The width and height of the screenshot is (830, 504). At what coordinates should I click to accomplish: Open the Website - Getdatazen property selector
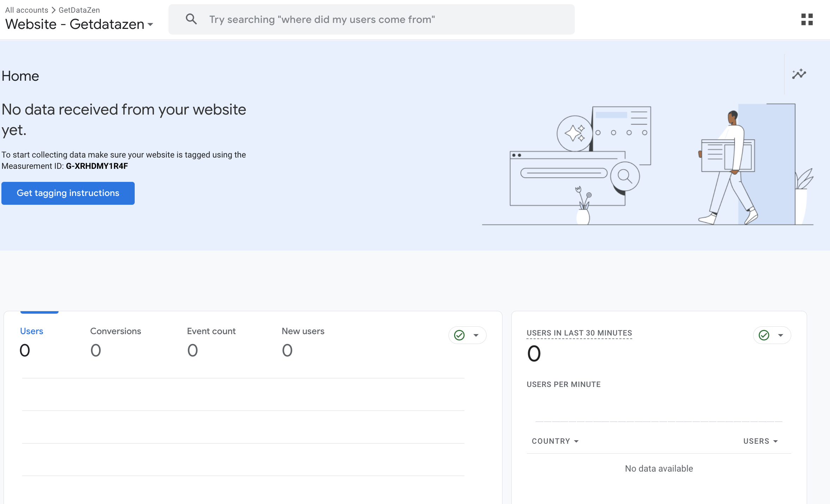coord(79,24)
